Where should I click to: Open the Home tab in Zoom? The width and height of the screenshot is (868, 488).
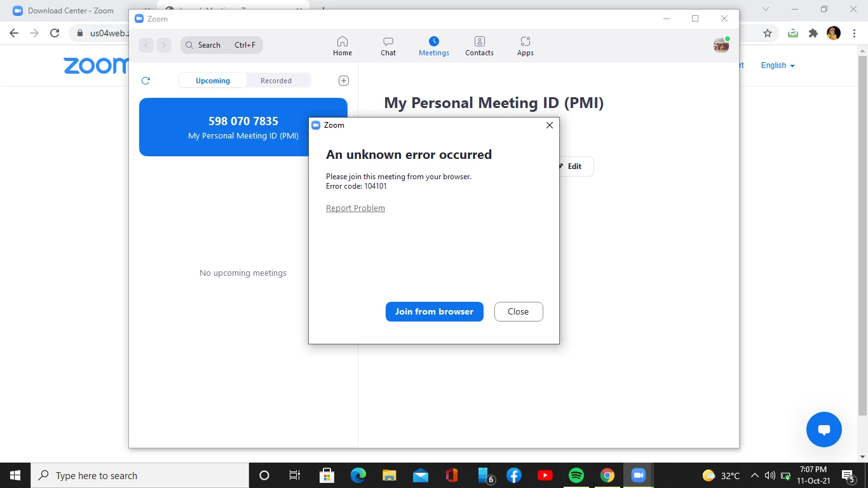(x=342, y=46)
